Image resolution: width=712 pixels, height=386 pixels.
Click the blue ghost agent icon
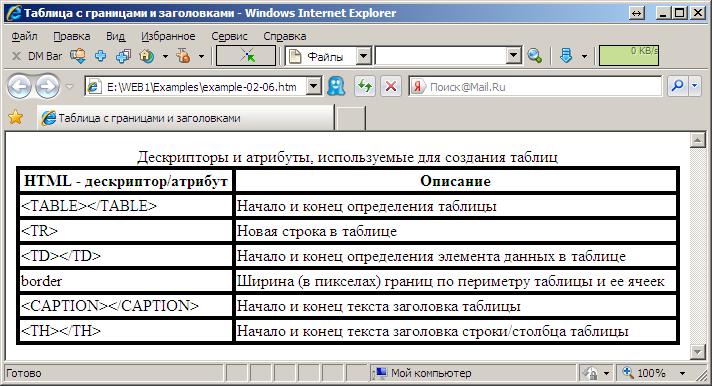[x=336, y=86]
